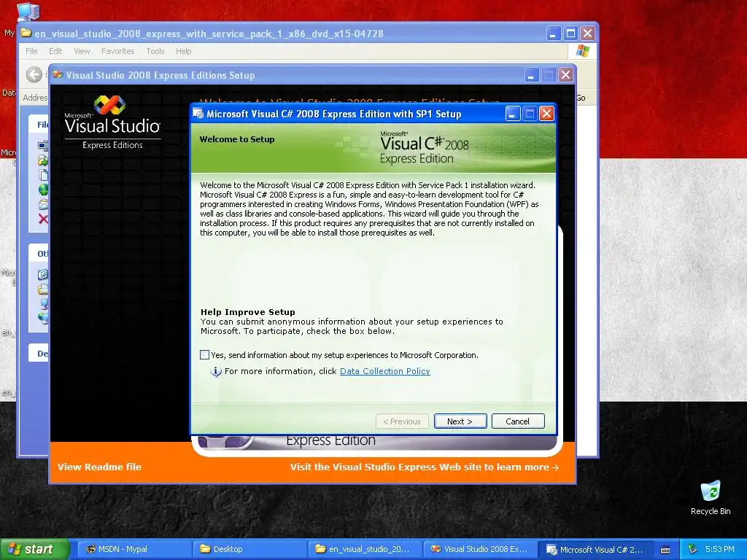Click the Next button
The width and height of the screenshot is (747, 560).
(460, 421)
